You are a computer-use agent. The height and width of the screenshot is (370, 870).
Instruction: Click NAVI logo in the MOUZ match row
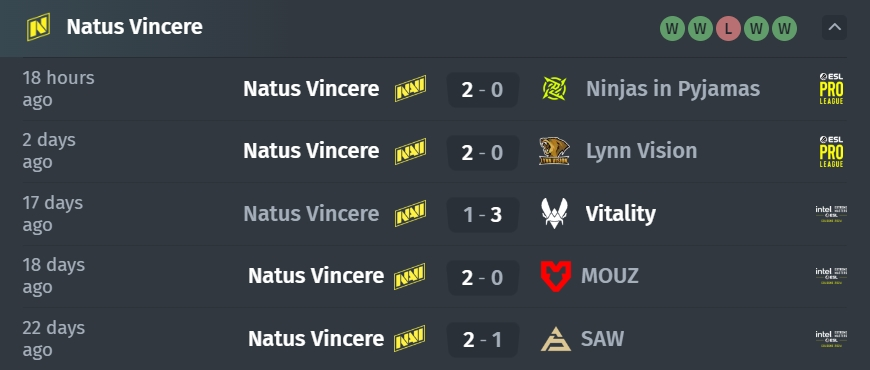pos(410,276)
